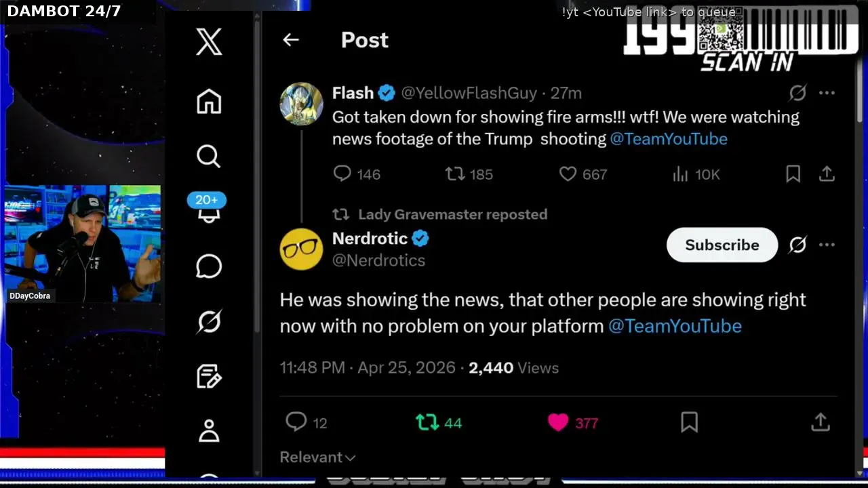Open the Profile person icon
The width and height of the screenshot is (868, 488).
pos(209,430)
